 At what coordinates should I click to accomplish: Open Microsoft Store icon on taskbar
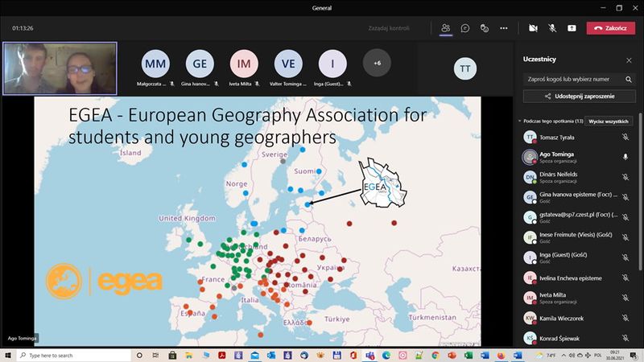(x=172, y=355)
